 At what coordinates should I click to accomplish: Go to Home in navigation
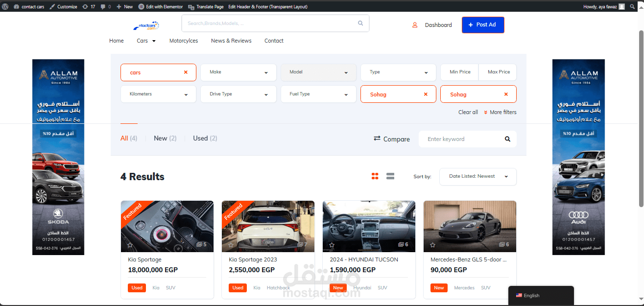tap(117, 41)
